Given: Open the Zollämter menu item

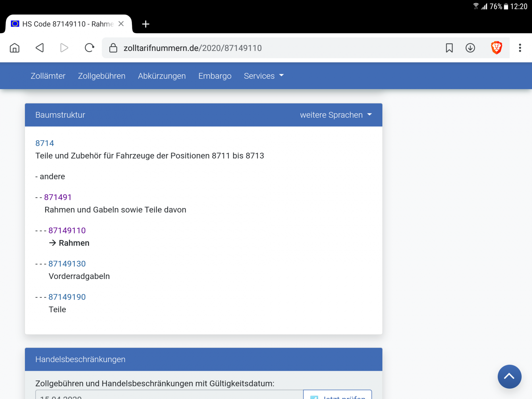Looking at the screenshot, I should (48, 76).
